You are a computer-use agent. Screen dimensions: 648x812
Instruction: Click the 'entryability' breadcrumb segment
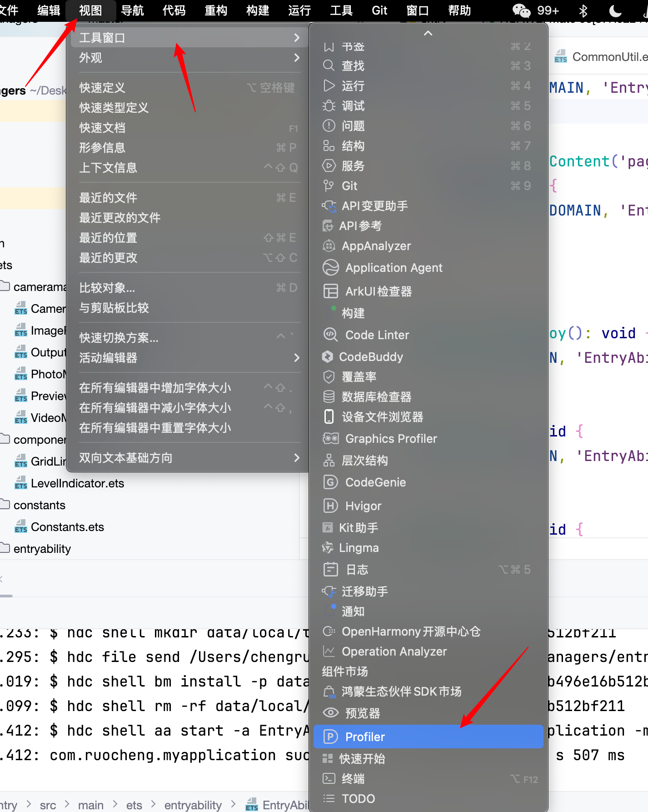(x=193, y=805)
